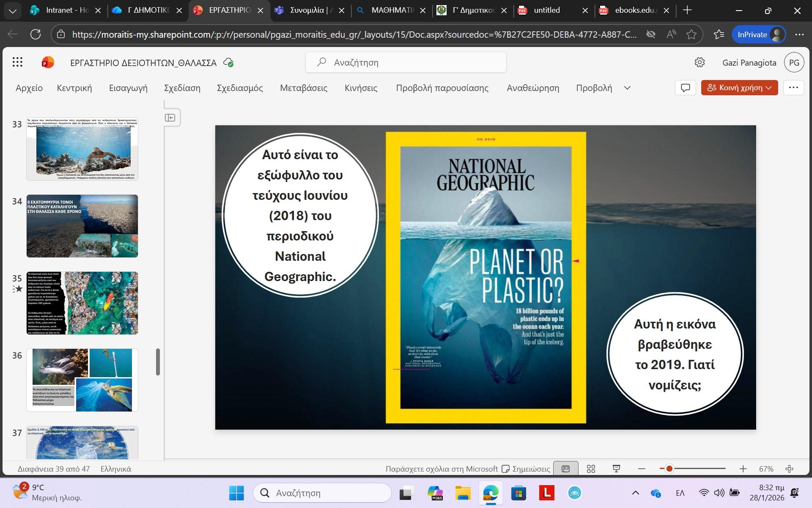Open the browser tab search dropdown
This screenshot has height=508, width=812.
point(13,11)
